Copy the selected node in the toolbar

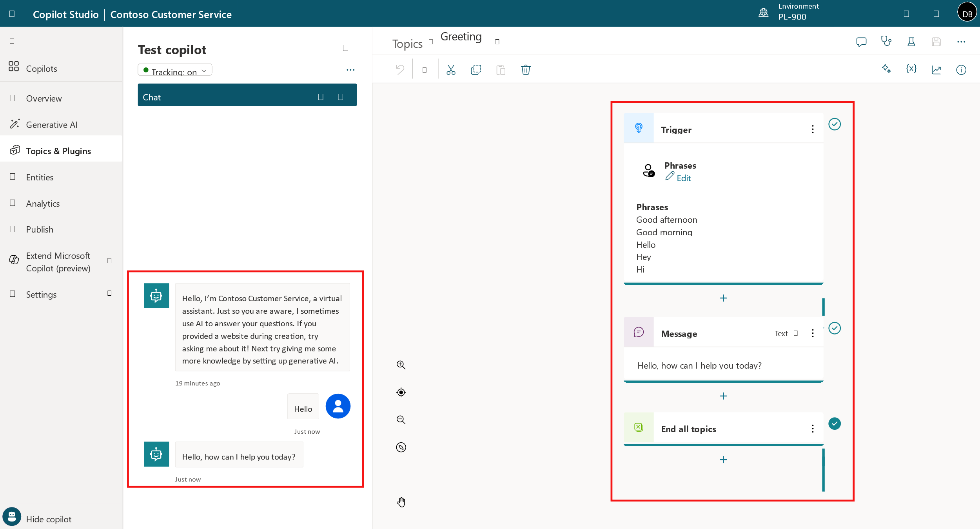[x=476, y=70]
